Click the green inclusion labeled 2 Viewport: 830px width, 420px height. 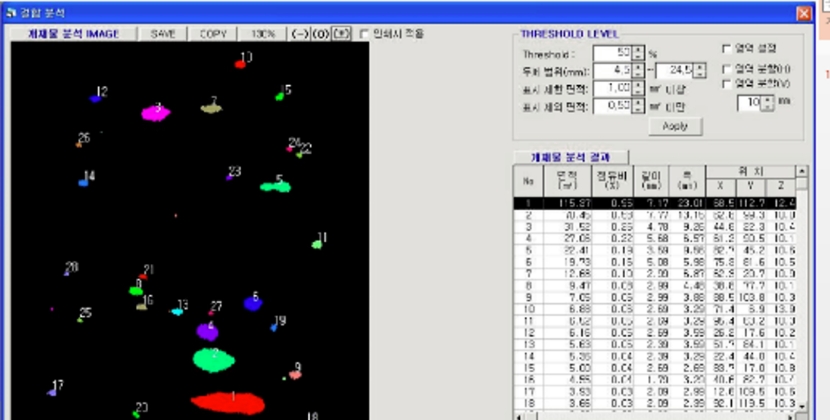(214, 360)
